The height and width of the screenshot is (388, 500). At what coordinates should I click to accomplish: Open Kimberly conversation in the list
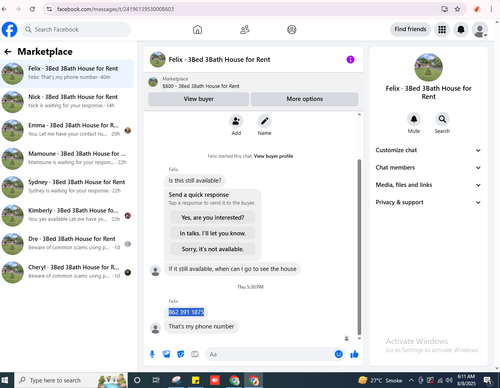coord(67,216)
